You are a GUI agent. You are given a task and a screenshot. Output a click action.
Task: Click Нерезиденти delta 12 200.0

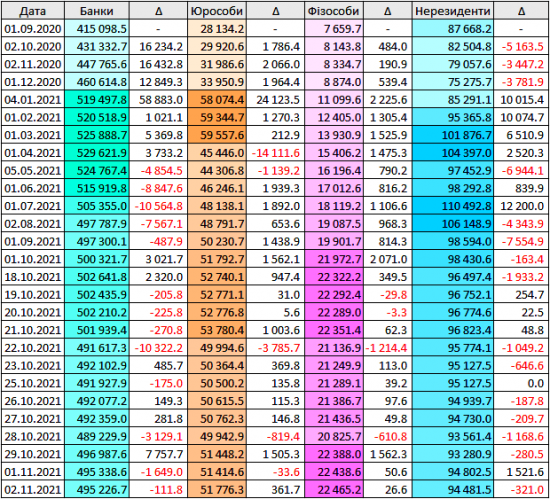(521, 206)
